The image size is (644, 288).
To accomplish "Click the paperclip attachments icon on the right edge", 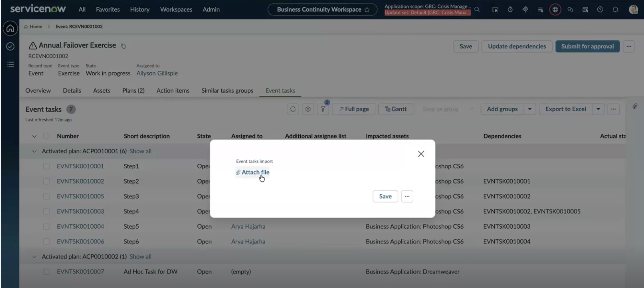I will click(x=635, y=106).
